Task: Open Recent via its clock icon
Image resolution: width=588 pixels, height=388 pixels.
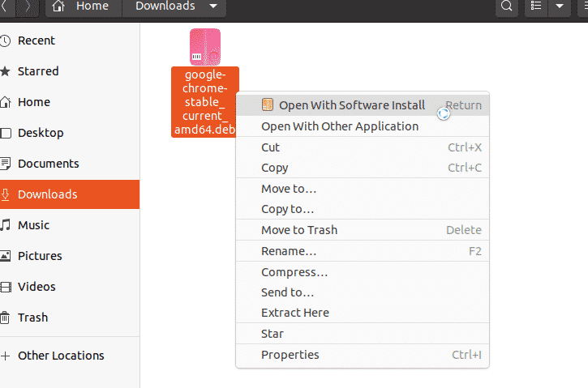Action: [5, 41]
